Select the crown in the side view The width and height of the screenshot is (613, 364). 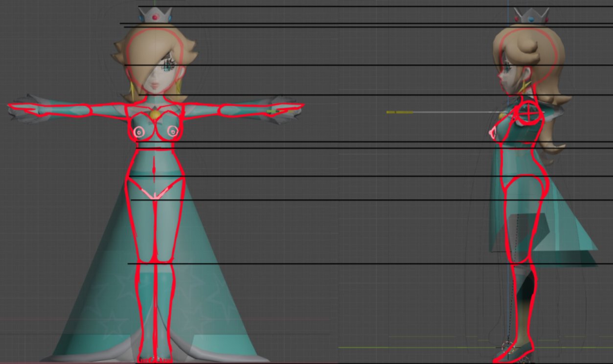coord(531,16)
